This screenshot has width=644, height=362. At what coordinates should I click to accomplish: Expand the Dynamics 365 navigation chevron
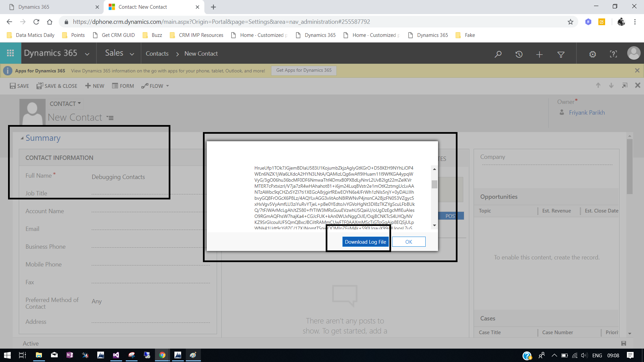(x=87, y=54)
